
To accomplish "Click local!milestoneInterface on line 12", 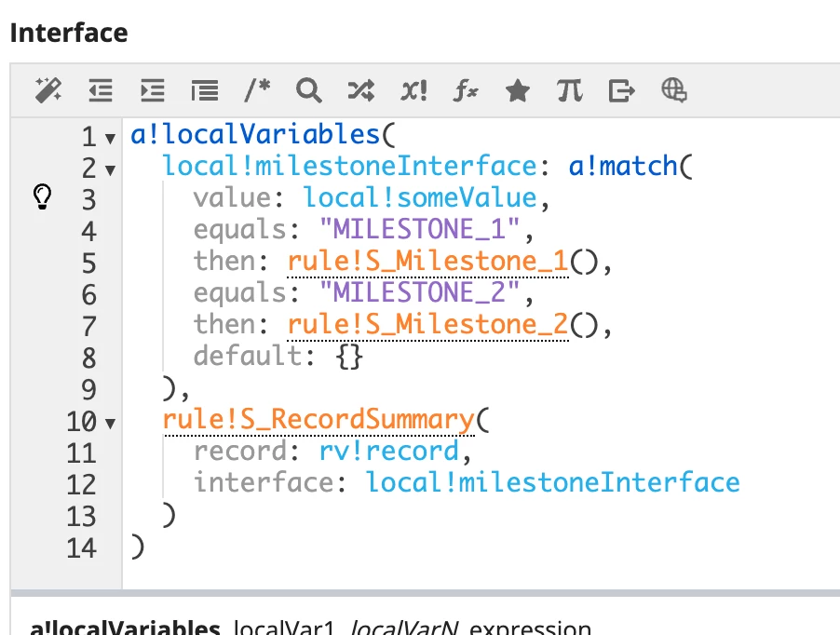I will click(552, 482).
